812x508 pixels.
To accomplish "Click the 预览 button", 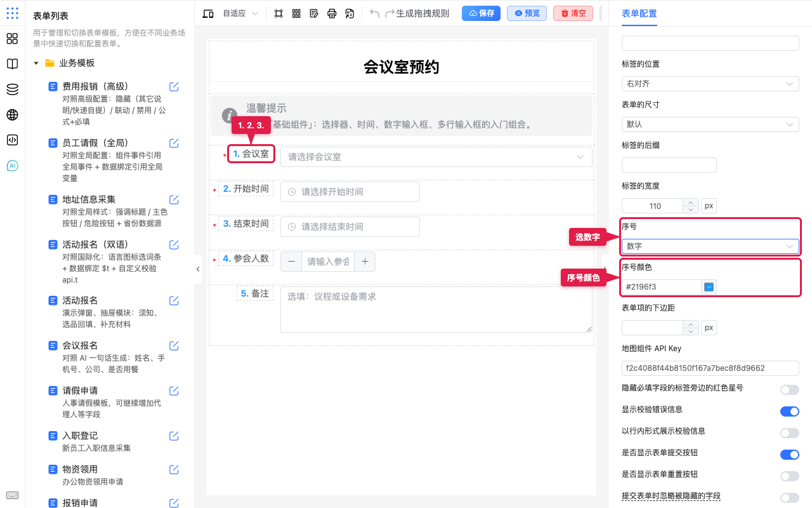I will 527,13.
